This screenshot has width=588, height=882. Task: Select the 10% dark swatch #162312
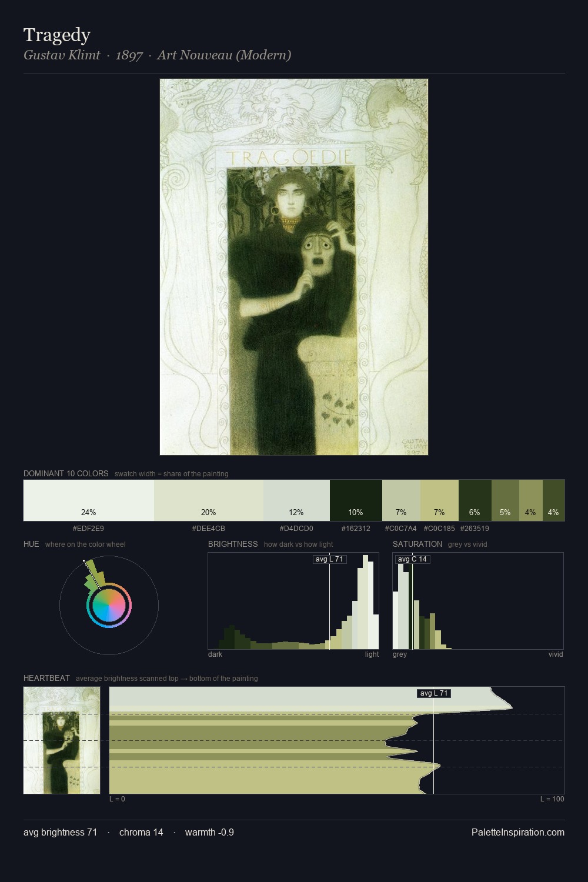[x=356, y=500]
